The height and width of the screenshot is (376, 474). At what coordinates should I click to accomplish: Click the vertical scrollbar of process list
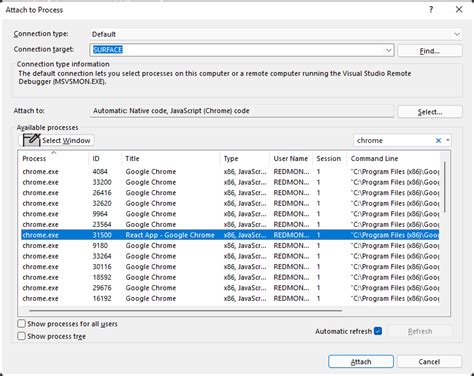(445, 187)
